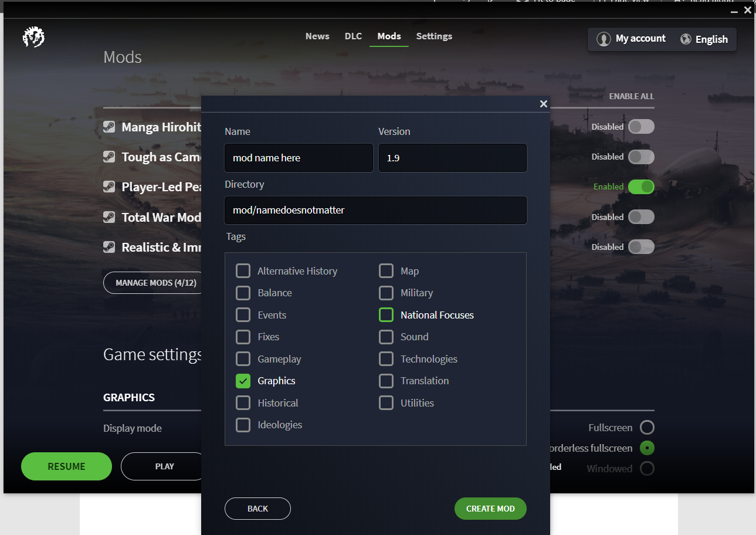Check the Historical tag
The image size is (756, 535).
tap(243, 403)
